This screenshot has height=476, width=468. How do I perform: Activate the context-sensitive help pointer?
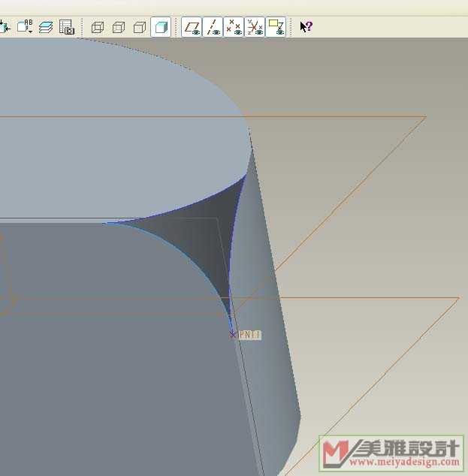[306, 27]
